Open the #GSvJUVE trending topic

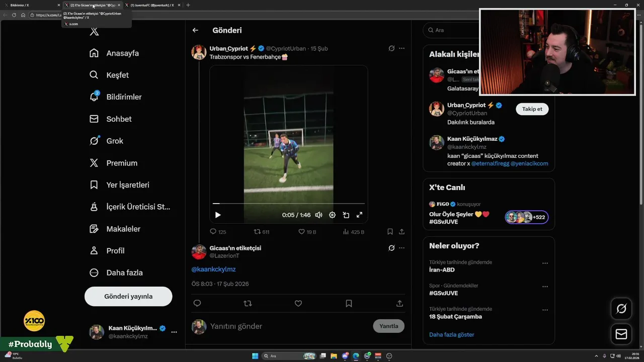[444, 293]
